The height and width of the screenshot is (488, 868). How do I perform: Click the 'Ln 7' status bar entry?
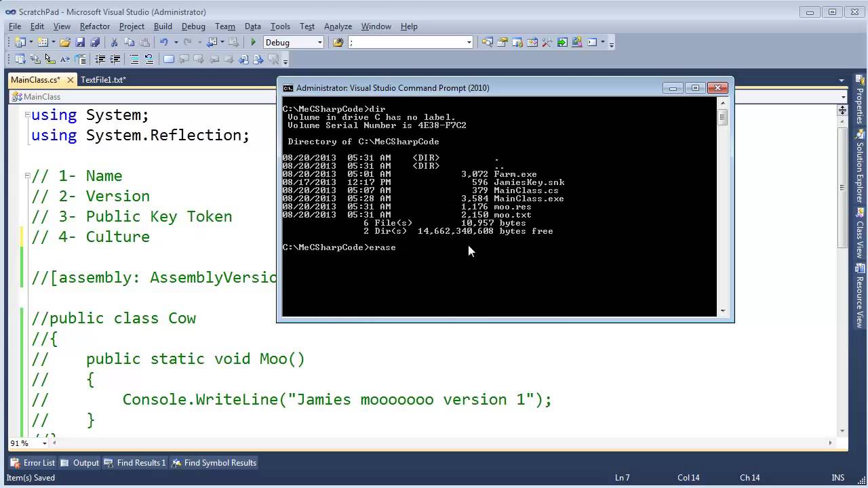click(623, 478)
